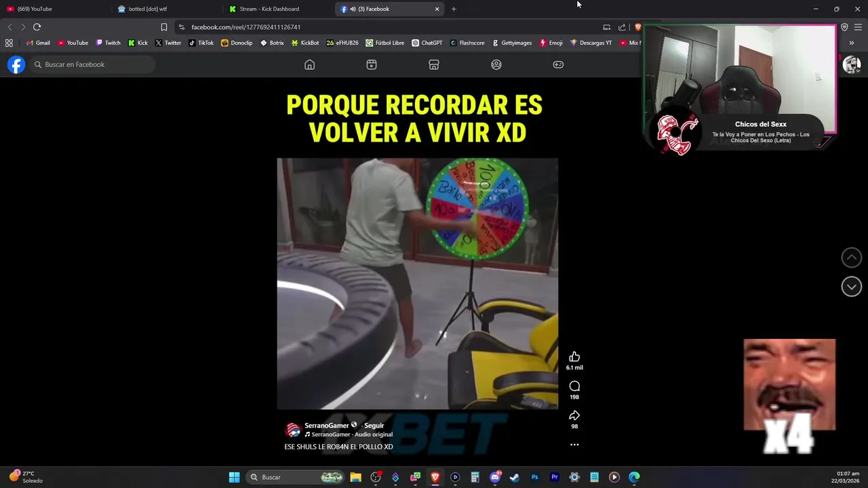Click the Facebook logo
Viewport: 868px width, 488px height.
pyautogui.click(x=16, y=64)
